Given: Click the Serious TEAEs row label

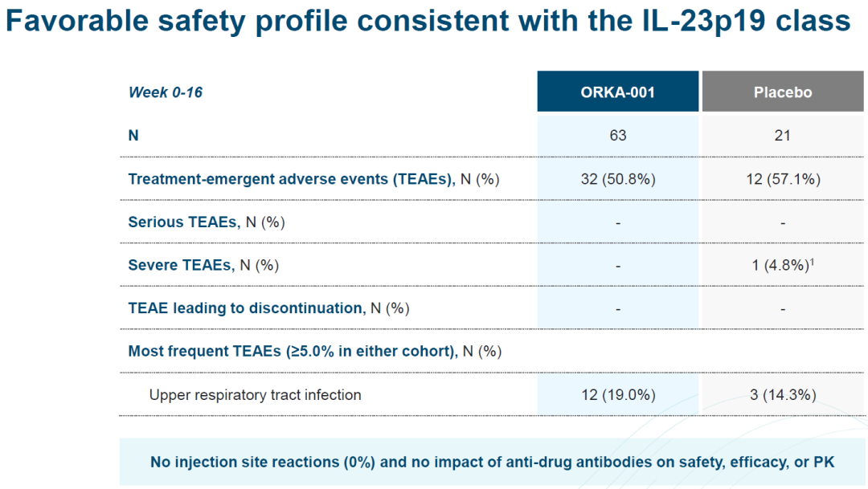Looking at the screenshot, I should [x=207, y=222].
